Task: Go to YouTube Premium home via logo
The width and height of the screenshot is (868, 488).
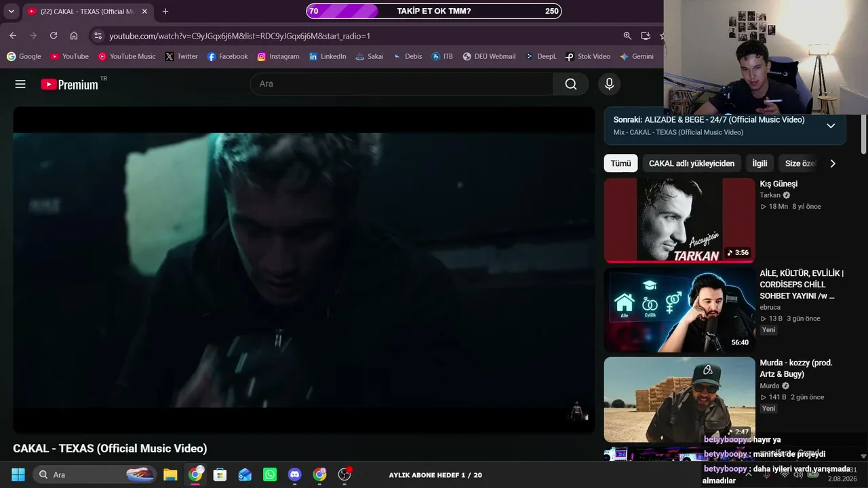Action: (x=69, y=84)
